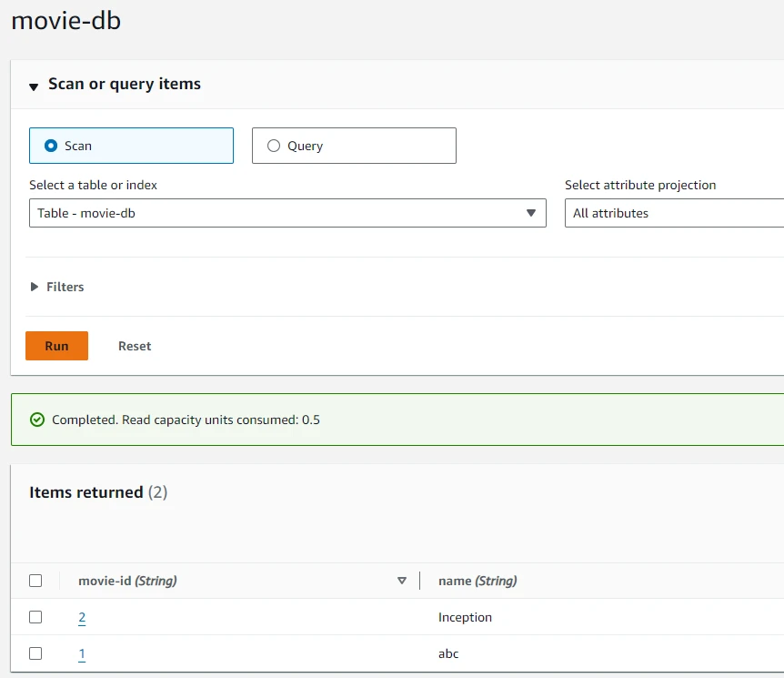Image resolution: width=784 pixels, height=678 pixels.
Task: Click the Inception name cell
Action: [x=465, y=617]
